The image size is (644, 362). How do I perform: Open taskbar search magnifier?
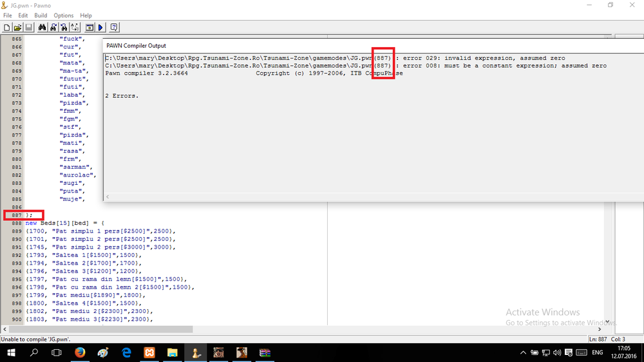coord(34,352)
